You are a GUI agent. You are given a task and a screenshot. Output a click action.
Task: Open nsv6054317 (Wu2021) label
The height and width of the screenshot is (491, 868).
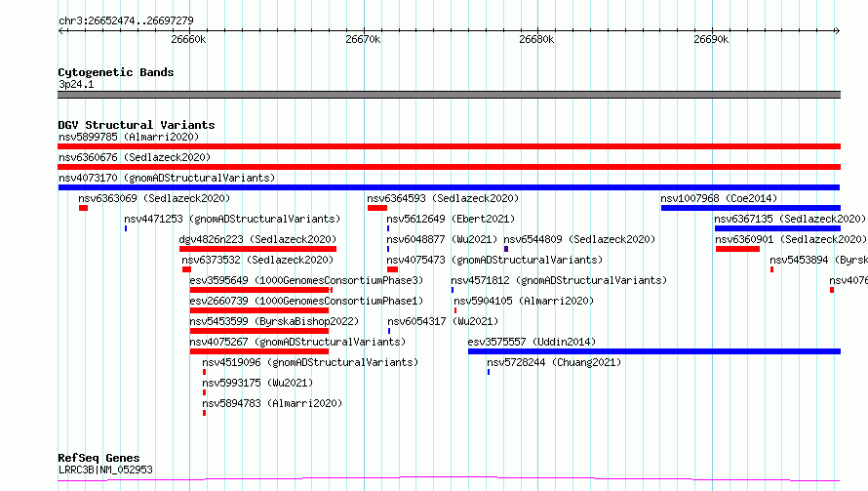pyautogui.click(x=443, y=321)
